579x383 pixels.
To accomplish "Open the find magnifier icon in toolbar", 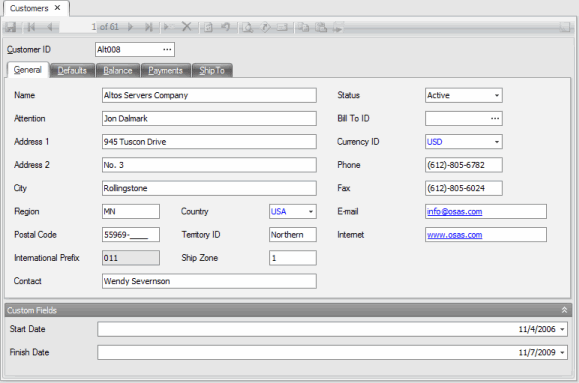I will 247,27.
